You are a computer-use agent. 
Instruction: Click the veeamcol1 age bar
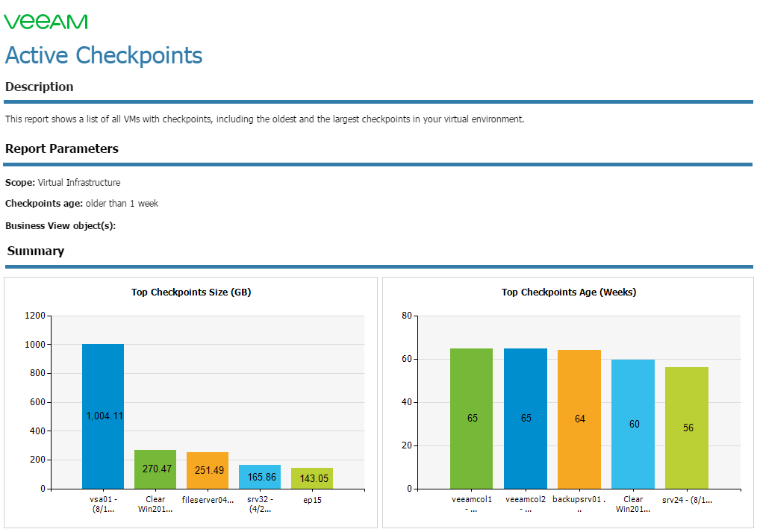pyautogui.click(x=472, y=419)
